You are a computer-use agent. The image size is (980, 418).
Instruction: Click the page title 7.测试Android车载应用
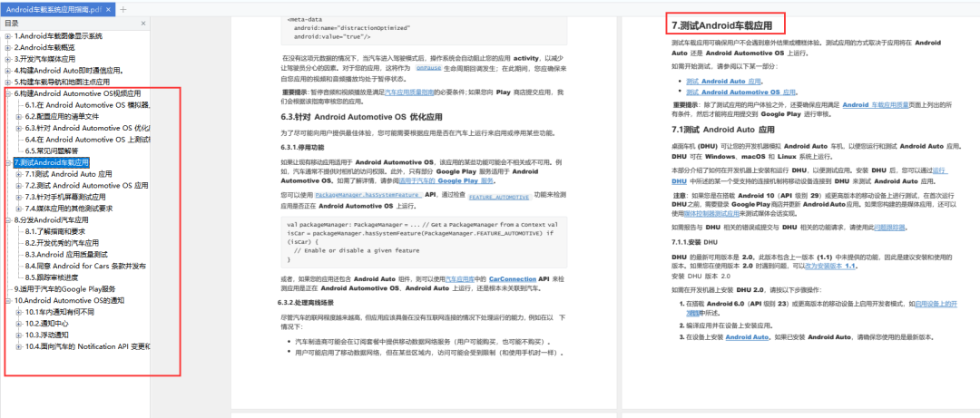[721, 25]
